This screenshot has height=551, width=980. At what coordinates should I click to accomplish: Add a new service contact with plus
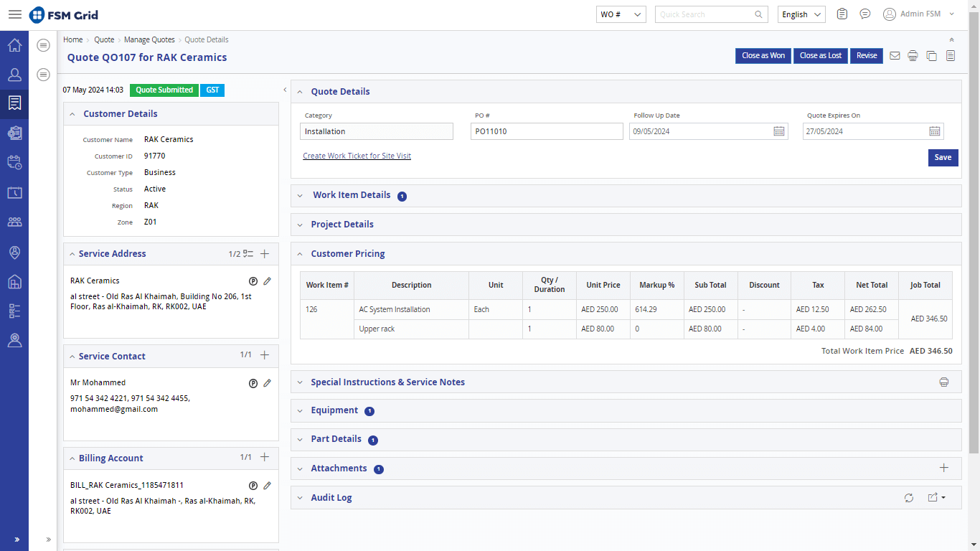264,355
